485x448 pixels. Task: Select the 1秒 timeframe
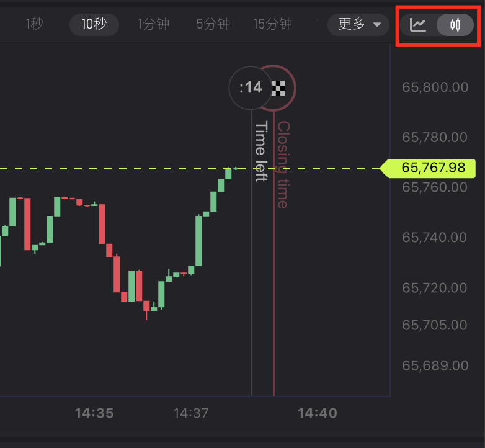point(35,25)
